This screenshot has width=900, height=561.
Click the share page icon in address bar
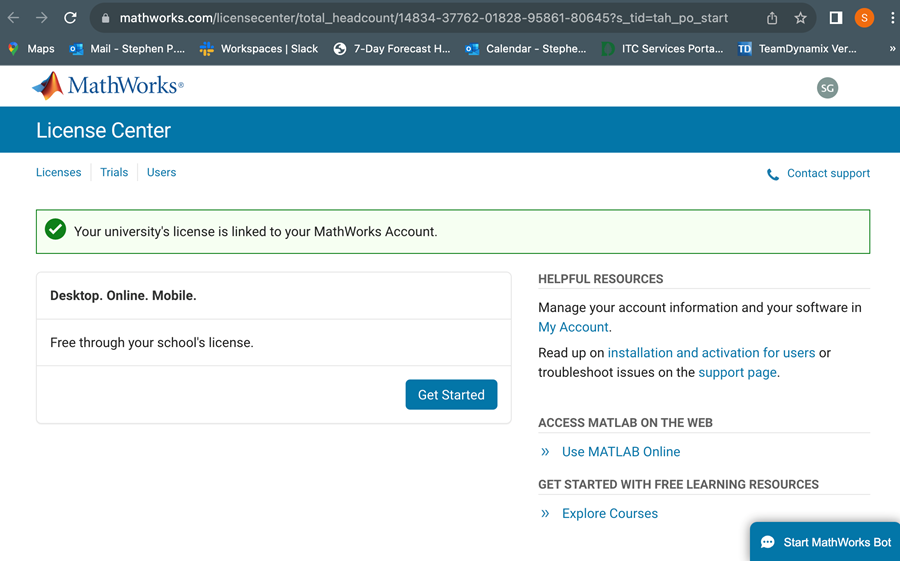[772, 18]
